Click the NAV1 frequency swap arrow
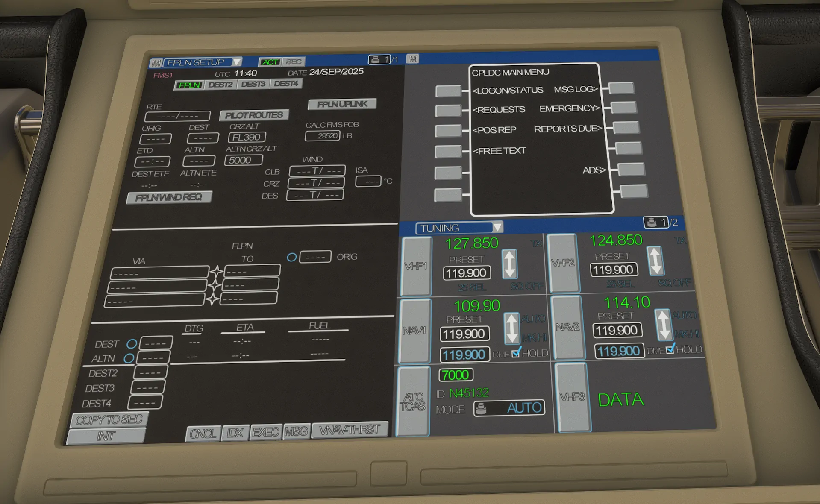 tap(511, 328)
